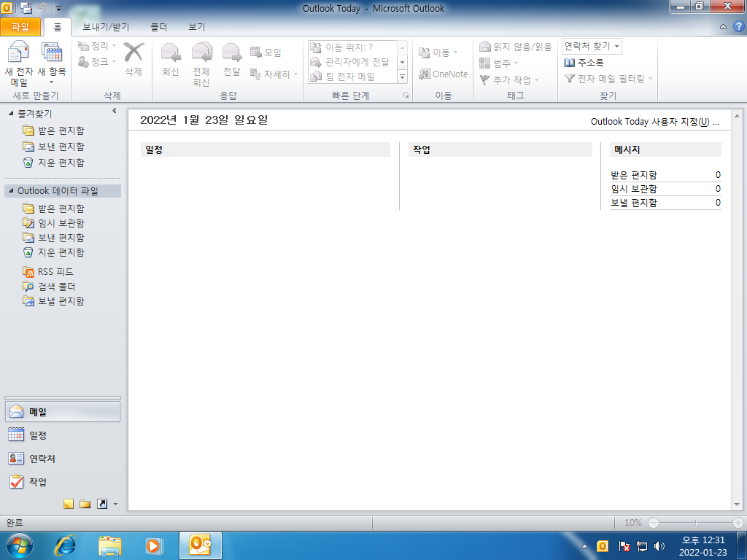Open the notes icon in navigation bottom
Image resolution: width=747 pixels, height=560 pixels.
coord(69,504)
